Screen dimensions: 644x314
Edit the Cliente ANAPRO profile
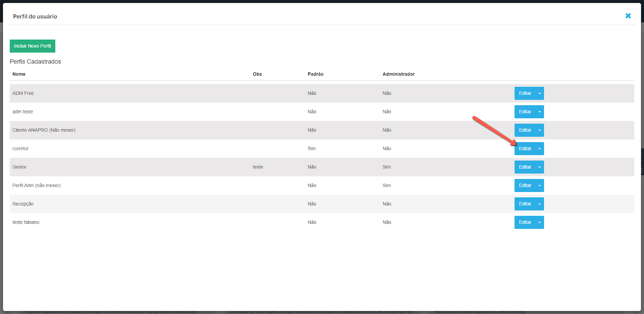tap(525, 130)
